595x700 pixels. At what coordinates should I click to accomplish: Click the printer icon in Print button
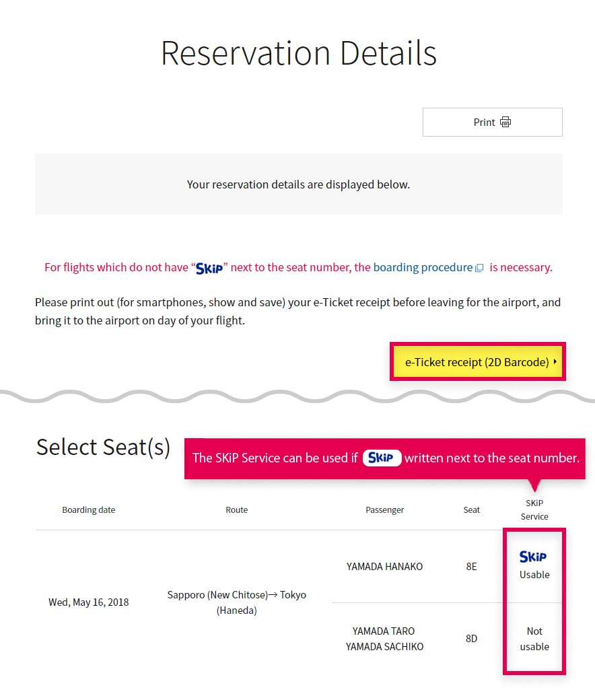click(x=505, y=122)
